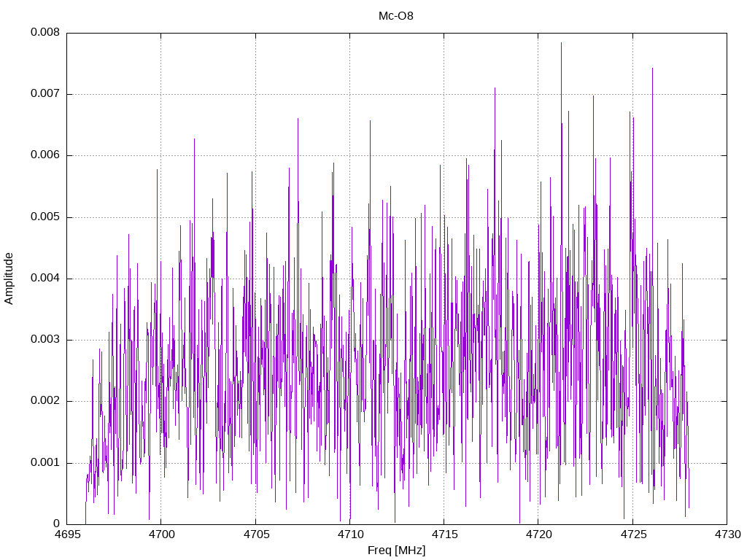Click the 0.005 y-axis tick label

45,217
